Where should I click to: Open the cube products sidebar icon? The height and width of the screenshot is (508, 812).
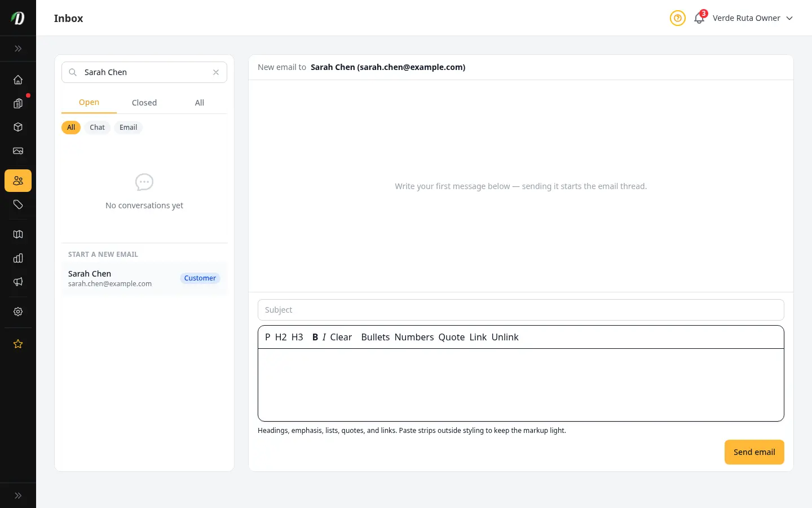18,127
